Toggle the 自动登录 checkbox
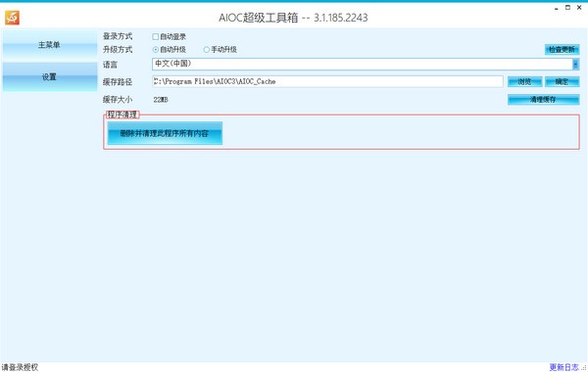 [156, 37]
